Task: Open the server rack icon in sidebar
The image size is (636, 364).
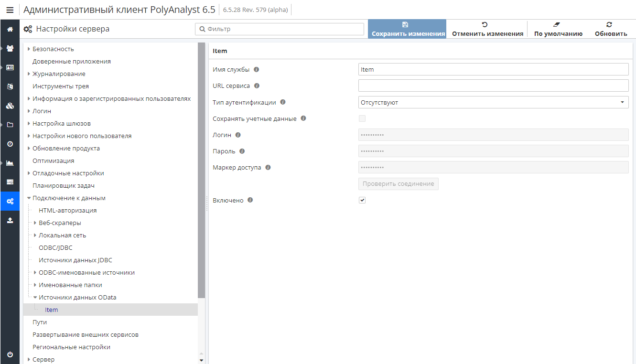Action: (10, 182)
